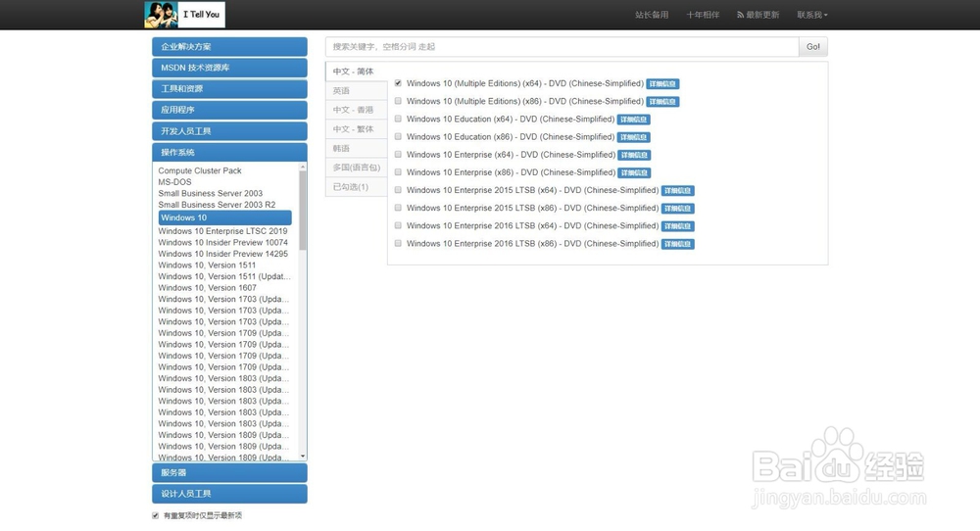Viewport: 980px width, 531px height.
Task: Click the OS list scroll up arrow
Action: [303, 167]
